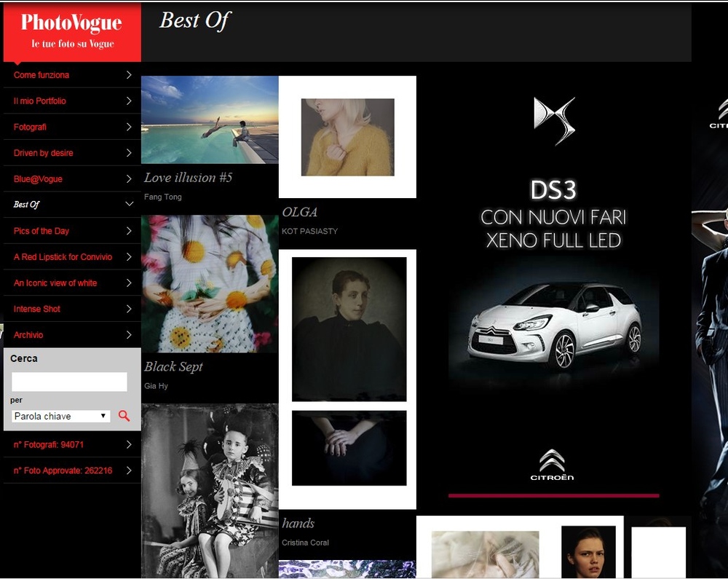Open Driven by desire menu item
Viewport: 728px width, 579px height.
click(x=43, y=153)
